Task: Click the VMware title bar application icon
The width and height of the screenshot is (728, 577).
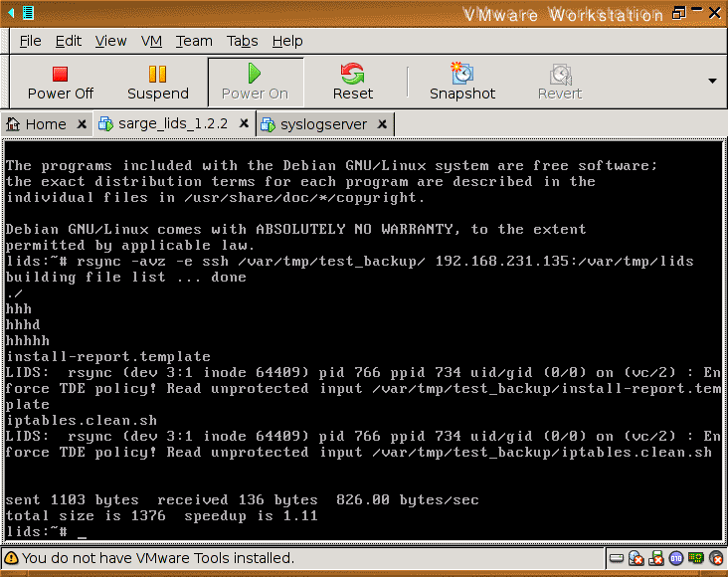Action: point(28,13)
